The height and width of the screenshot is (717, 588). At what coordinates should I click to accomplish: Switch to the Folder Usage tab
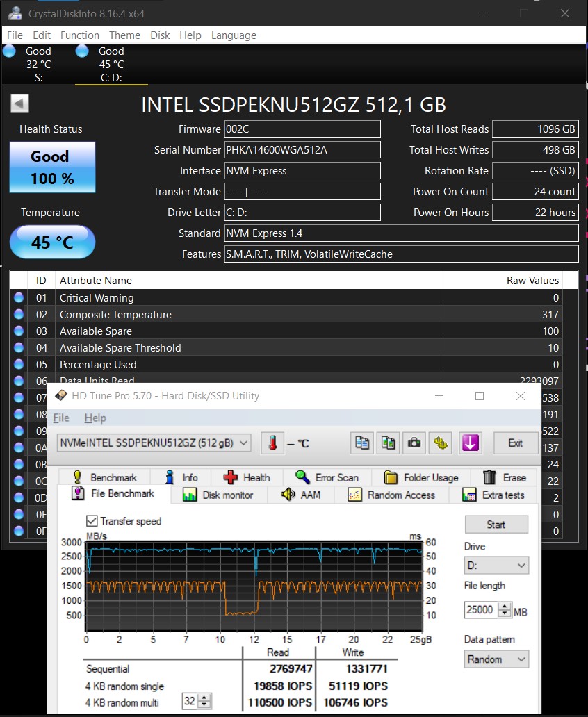point(421,477)
